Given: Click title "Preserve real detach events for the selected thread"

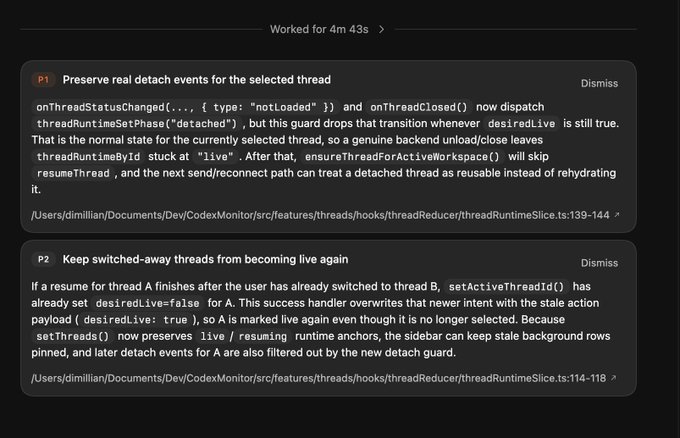Looking at the screenshot, I should coord(196,79).
